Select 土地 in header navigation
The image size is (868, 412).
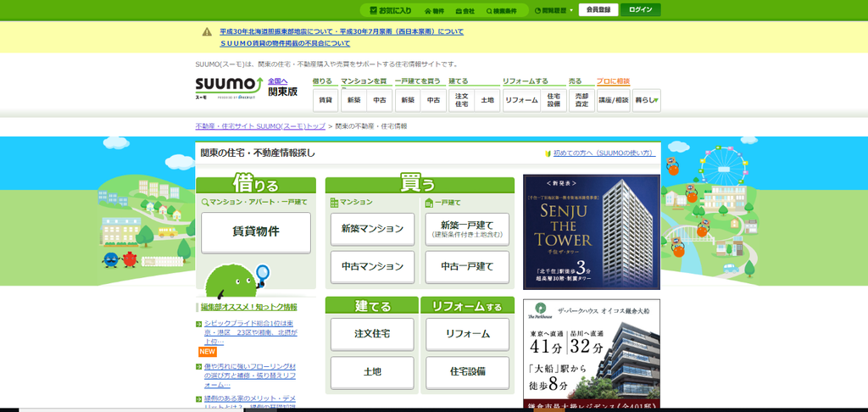point(487,101)
